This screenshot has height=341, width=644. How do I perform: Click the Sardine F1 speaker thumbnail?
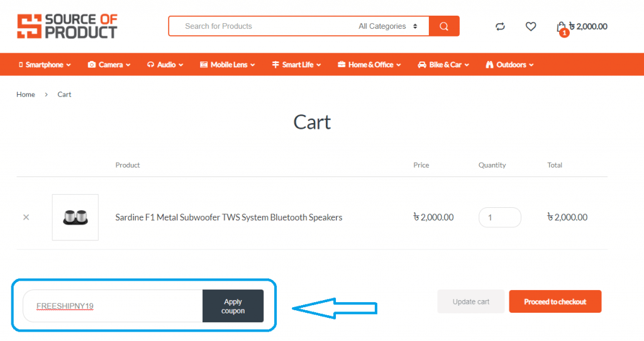coord(75,217)
